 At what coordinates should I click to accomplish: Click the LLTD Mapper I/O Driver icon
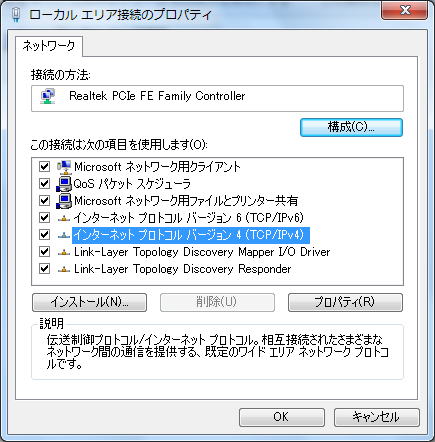pos(64,252)
